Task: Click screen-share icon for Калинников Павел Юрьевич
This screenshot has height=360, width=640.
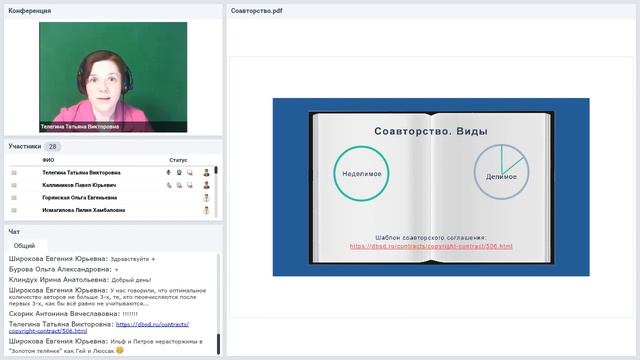Action: 190,185
